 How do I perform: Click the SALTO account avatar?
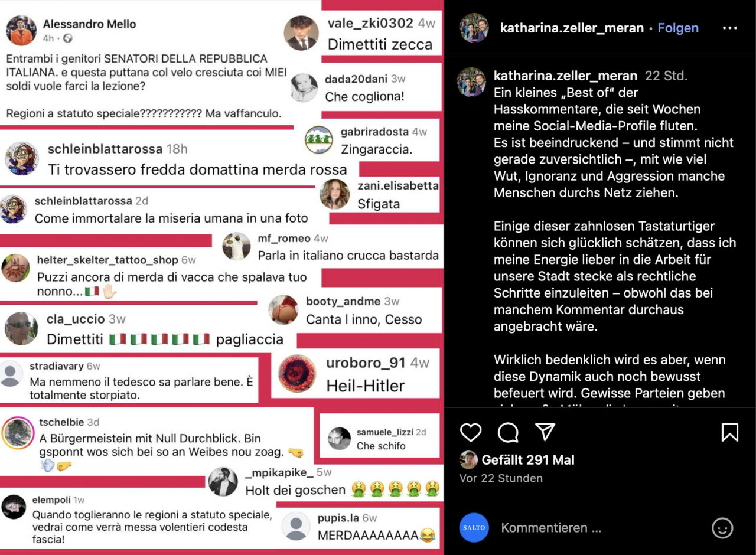pyautogui.click(x=474, y=527)
